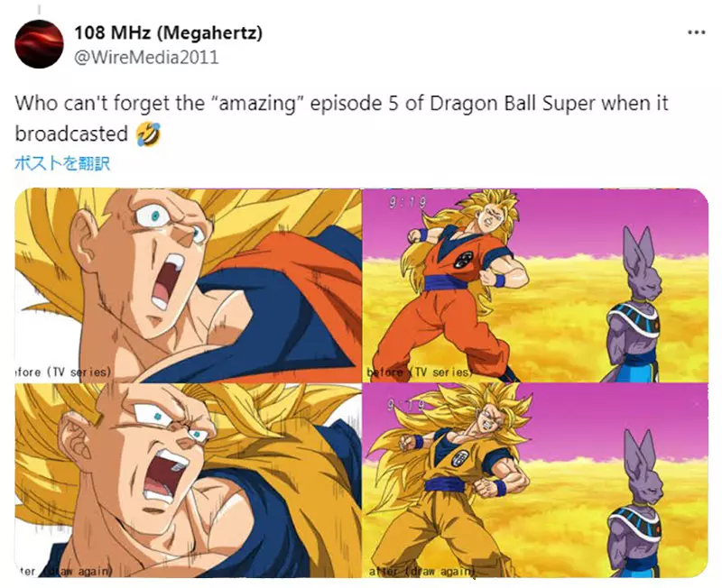Click the after (draw again) caption, bottom-left image
Screen dimensions: 722x588
pos(64,572)
